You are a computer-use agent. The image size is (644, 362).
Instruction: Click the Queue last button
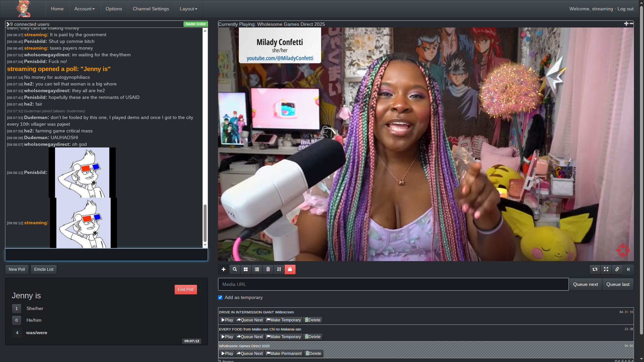[x=618, y=284]
